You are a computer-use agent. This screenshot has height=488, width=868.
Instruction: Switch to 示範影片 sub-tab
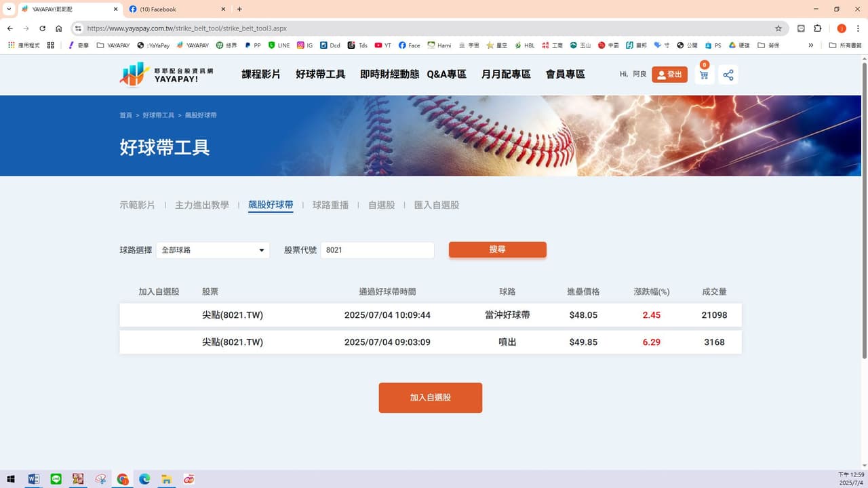(x=138, y=205)
